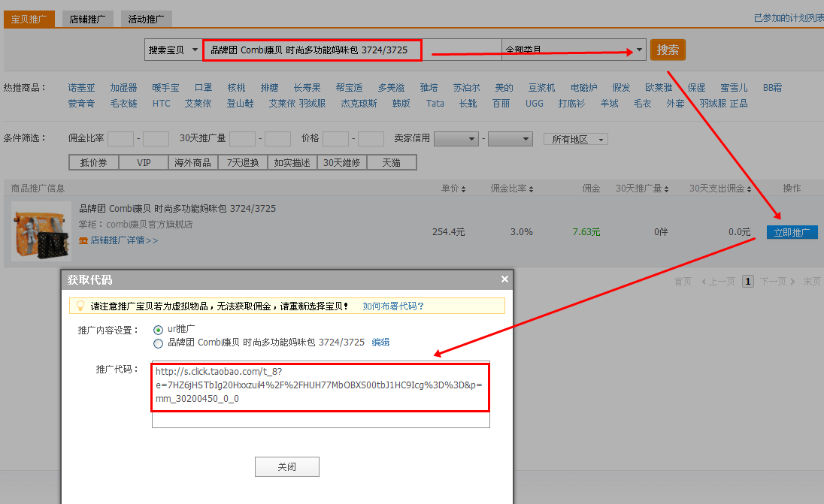The width and height of the screenshot is (824, 504).
Task: Click the 254.4元 price value
Action: [x=448, y=232]
